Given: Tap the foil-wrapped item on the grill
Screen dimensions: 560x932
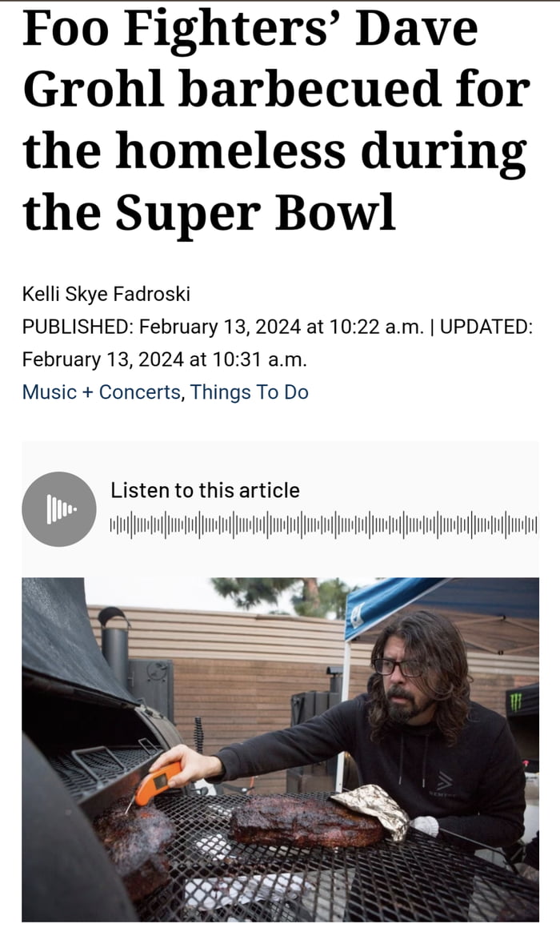Looking at the screenshot, I should [370, 809].
